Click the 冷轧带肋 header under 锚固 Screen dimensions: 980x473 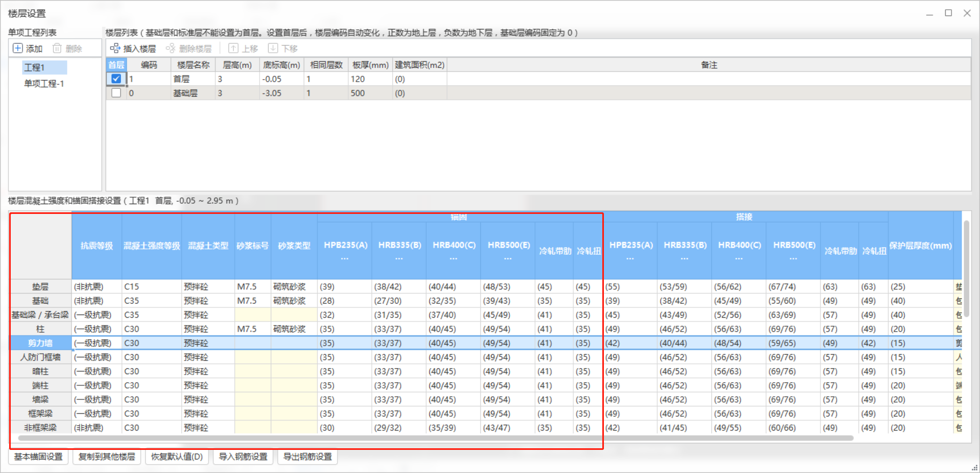pos(554,251)
